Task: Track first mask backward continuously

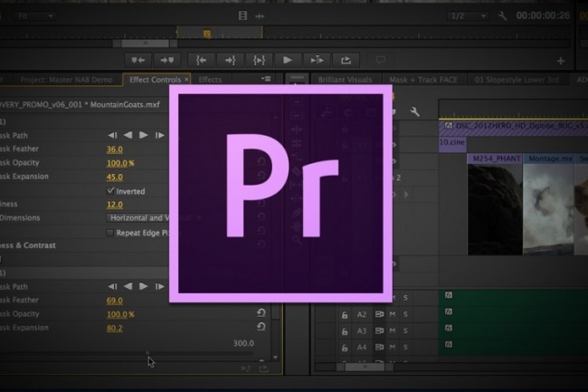Action: tap(128, 135)
